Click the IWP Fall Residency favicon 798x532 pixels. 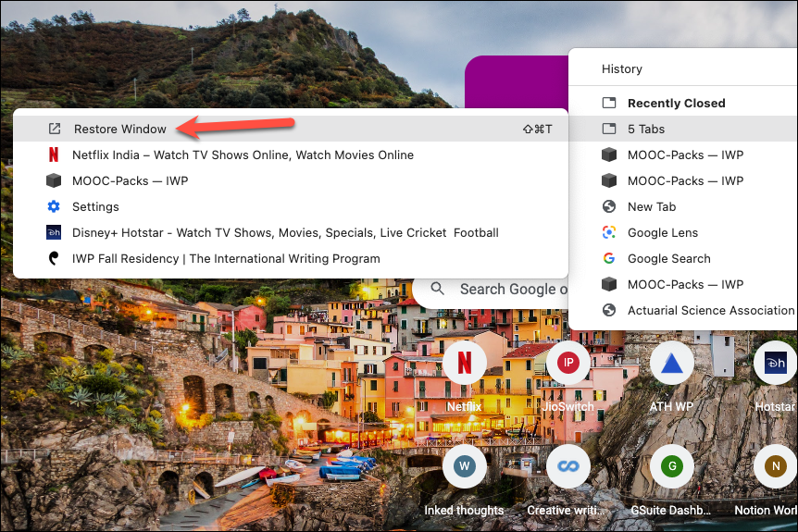[54, 258]
